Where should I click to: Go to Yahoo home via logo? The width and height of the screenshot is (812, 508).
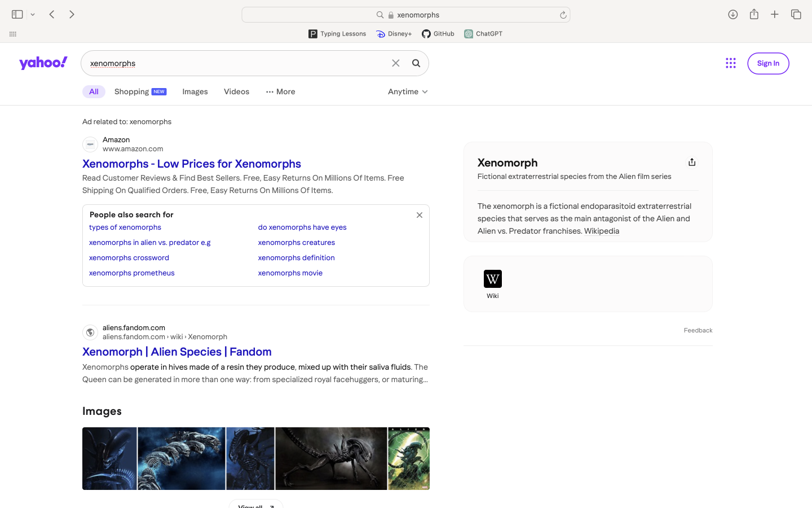[x=43, y=63]
